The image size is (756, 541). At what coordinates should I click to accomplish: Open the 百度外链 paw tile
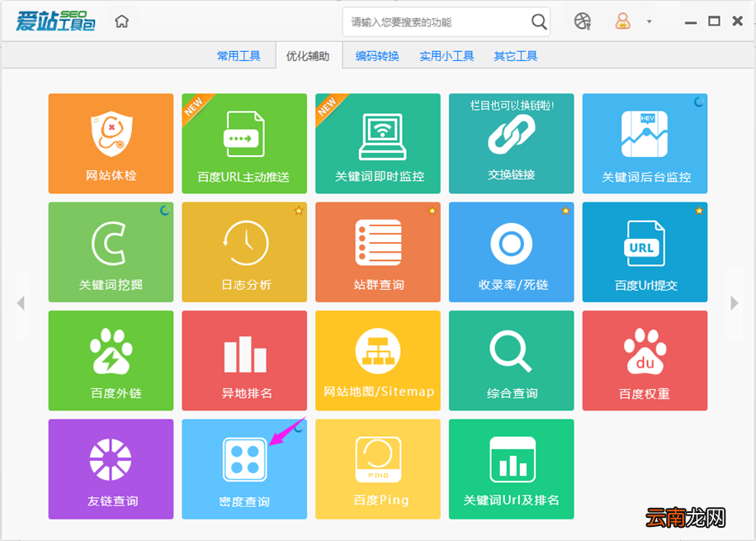(111, 360)
